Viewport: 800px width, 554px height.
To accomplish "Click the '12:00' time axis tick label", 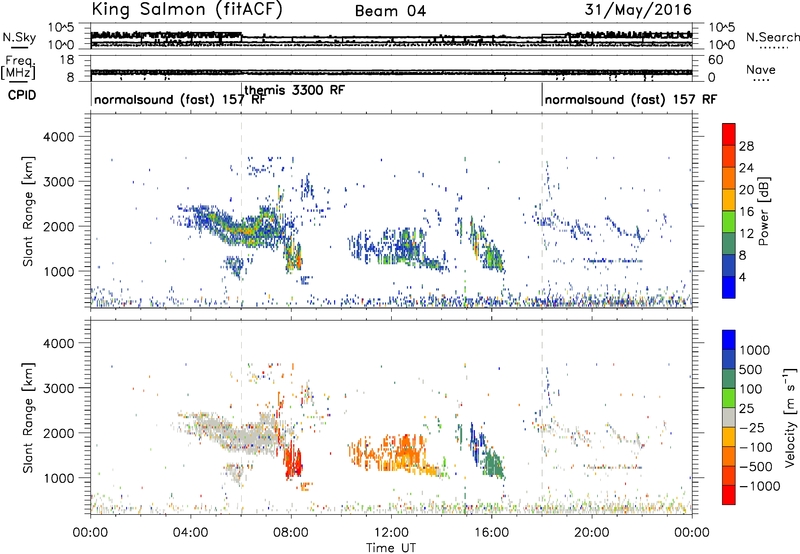I will pyautogui.click(x=391, y=533).
